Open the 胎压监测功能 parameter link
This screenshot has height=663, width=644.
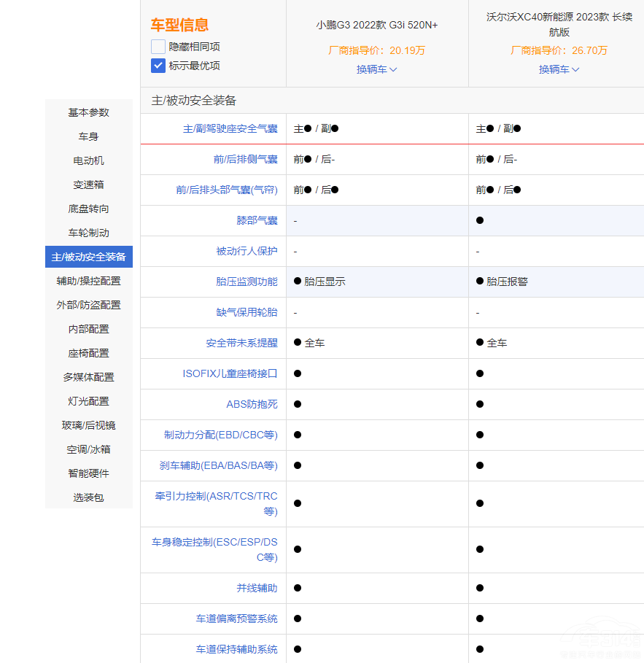tap(247, 282)
